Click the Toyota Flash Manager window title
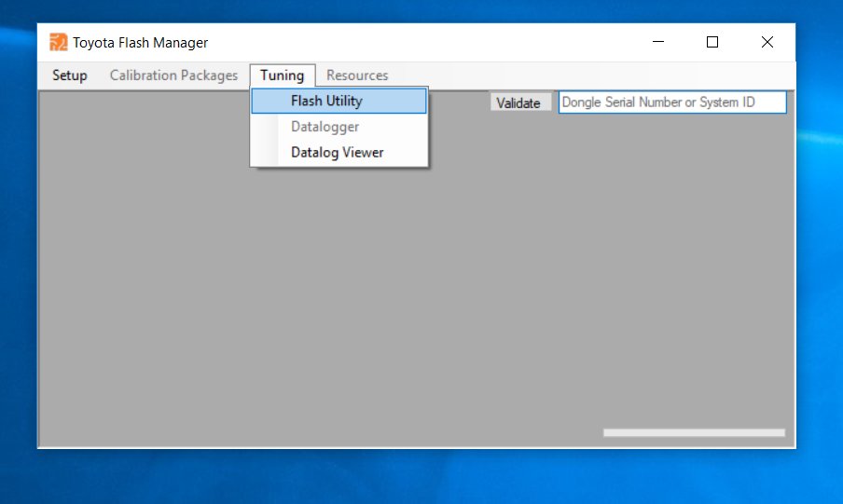Image resolution: width=843 pixels, height=504 pixels. click(140, 43)
